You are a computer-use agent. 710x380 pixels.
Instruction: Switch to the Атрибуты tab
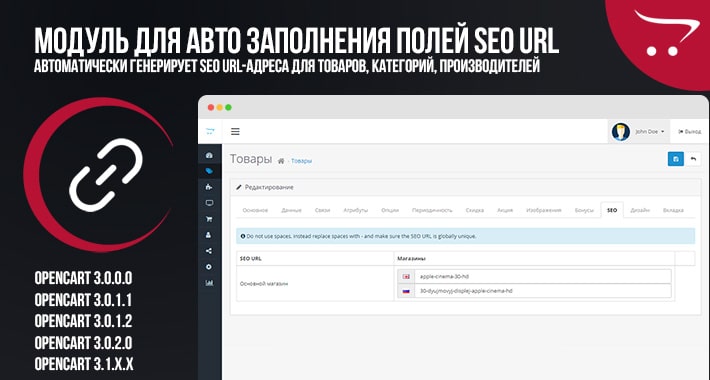[x=355, y=210]
